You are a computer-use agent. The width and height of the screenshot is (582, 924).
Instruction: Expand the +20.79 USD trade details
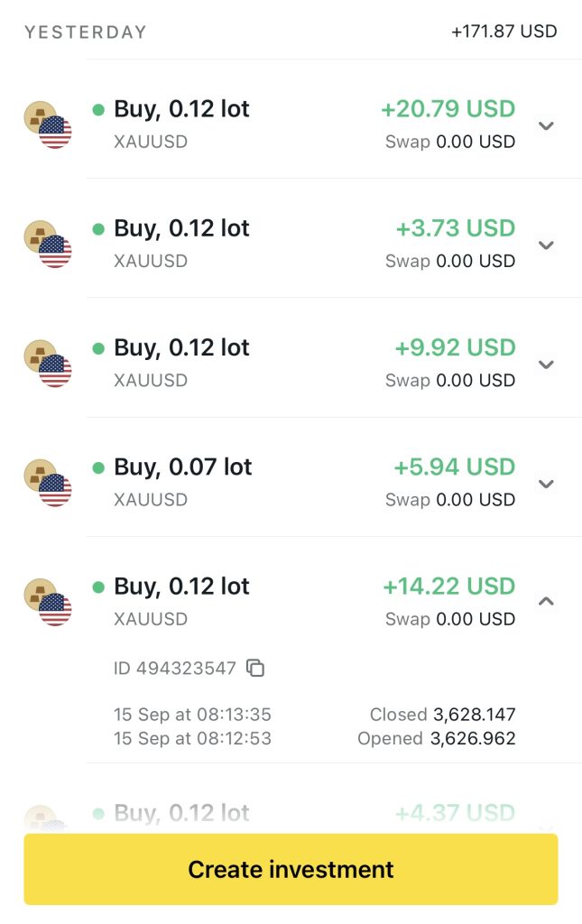click(x=545, y=125)
